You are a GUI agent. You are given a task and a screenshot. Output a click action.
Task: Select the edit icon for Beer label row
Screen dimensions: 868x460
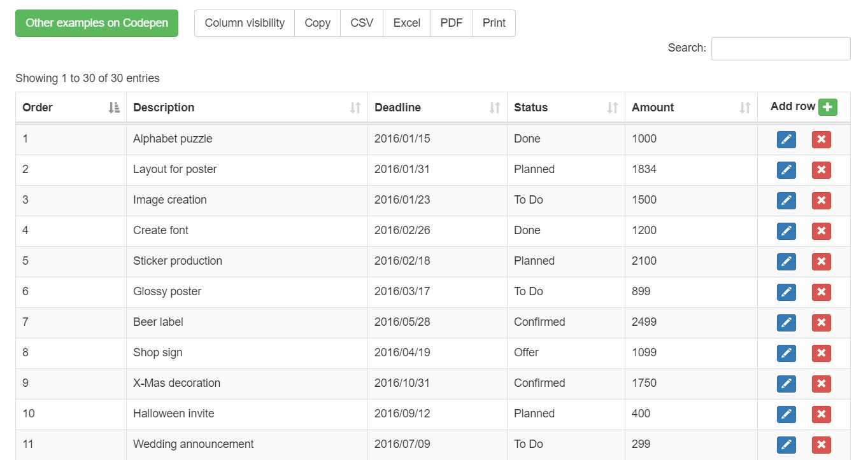786,323
